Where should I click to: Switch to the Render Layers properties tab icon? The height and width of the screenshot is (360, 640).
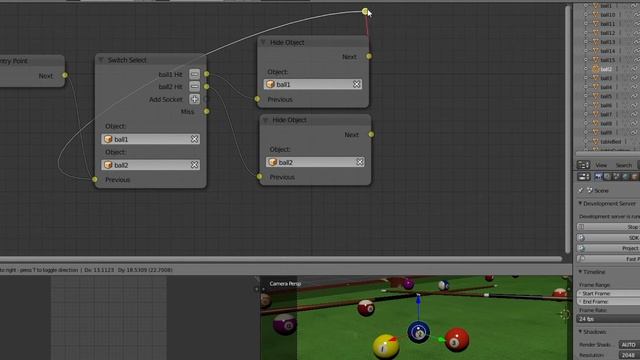(607, 176)
